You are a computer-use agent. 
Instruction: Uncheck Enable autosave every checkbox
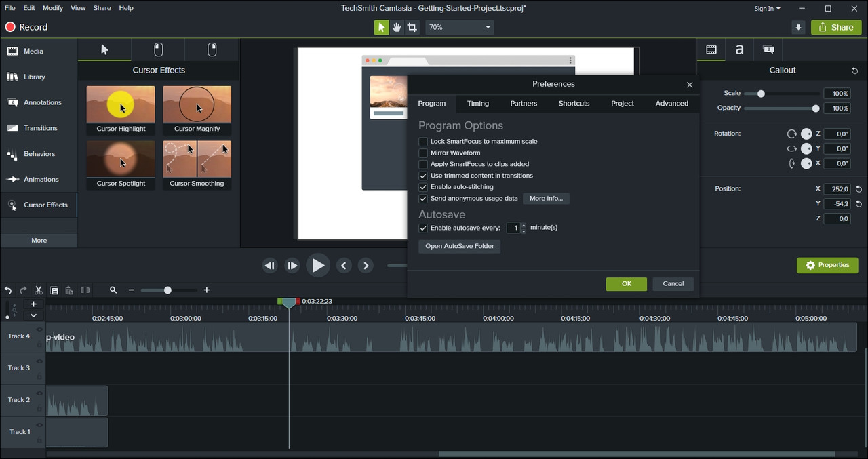pos(423,228)
